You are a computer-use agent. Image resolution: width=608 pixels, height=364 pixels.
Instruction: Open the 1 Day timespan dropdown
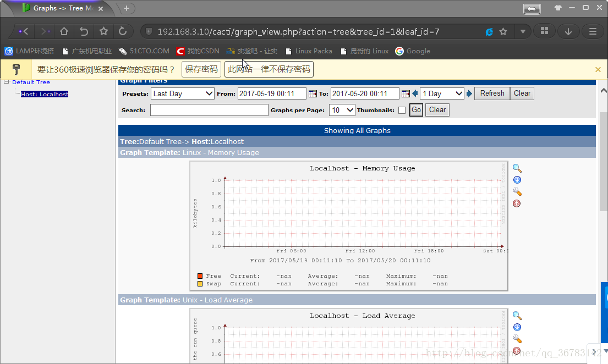click(x=442, y=93)
